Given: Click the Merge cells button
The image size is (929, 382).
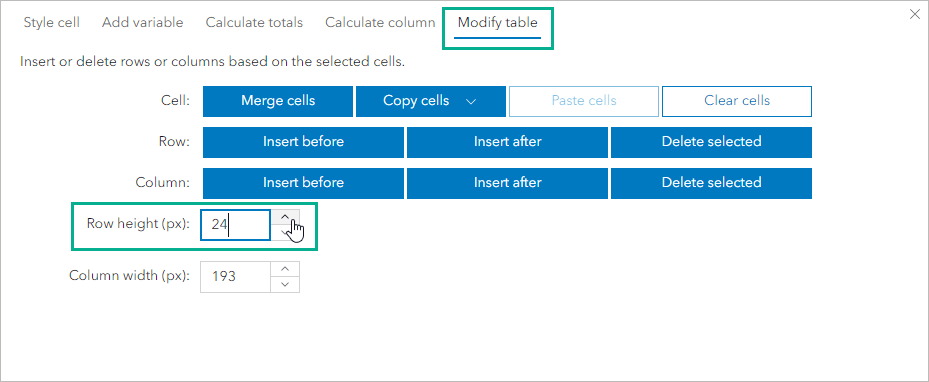Looking at the screenshot, I should click(x=278, y=101).
